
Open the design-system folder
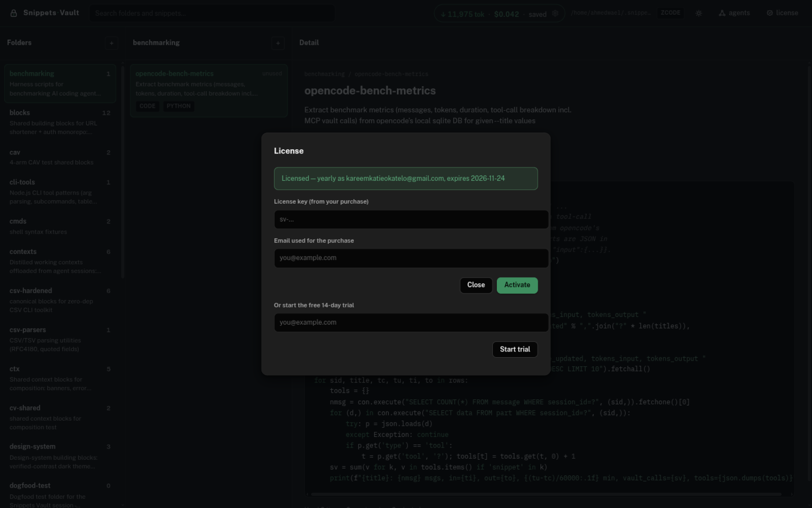(60, 456)
